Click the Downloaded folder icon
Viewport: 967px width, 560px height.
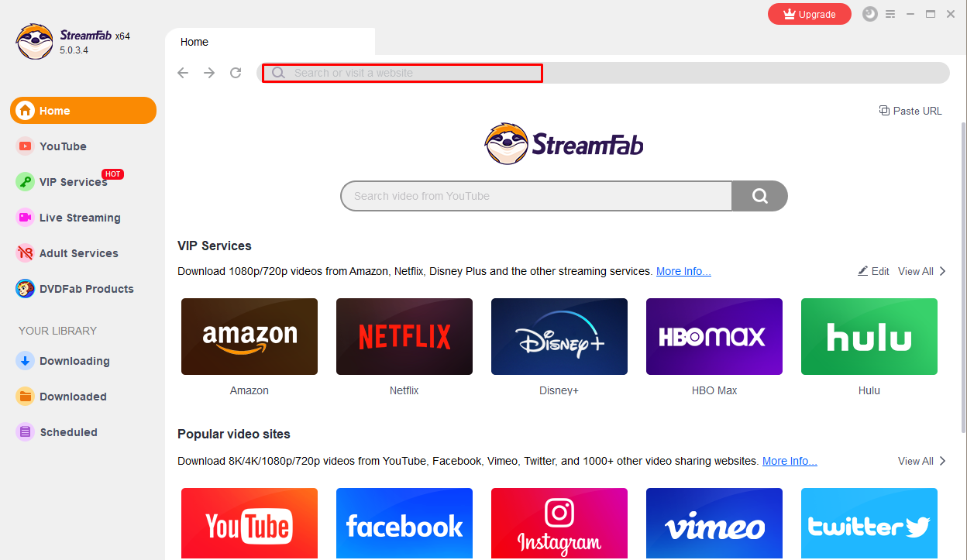[x=26, y=397]
